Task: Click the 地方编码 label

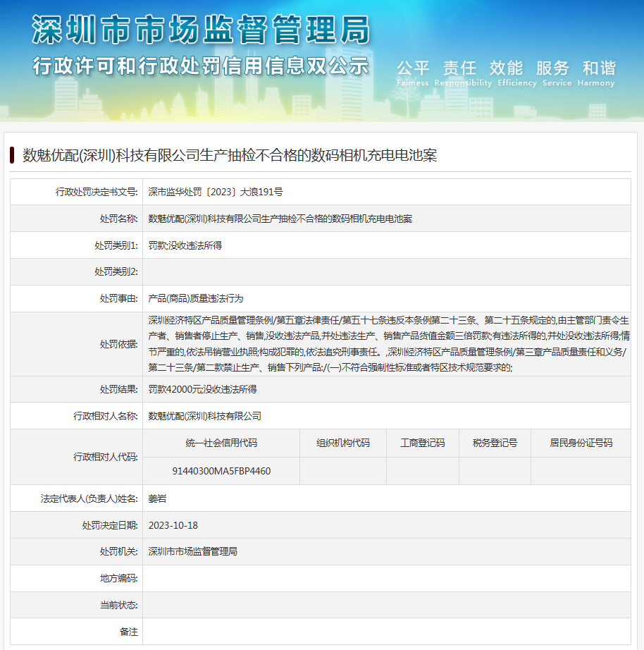Action: click(118, 578)
